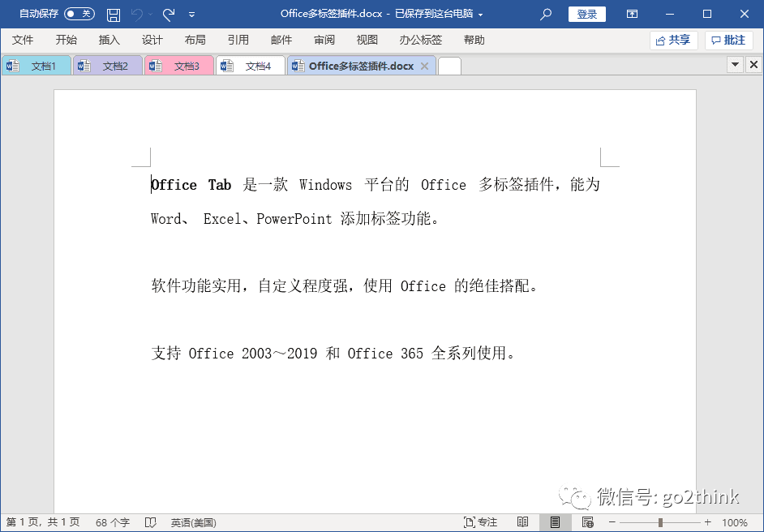
Task: Click the search magnifier icon
Action: click(546, 14)
